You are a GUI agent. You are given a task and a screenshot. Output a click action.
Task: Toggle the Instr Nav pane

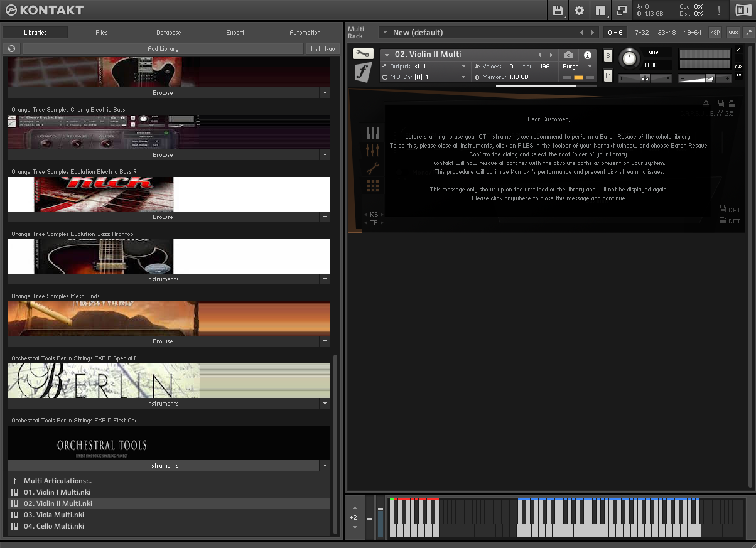click(323, 48)
